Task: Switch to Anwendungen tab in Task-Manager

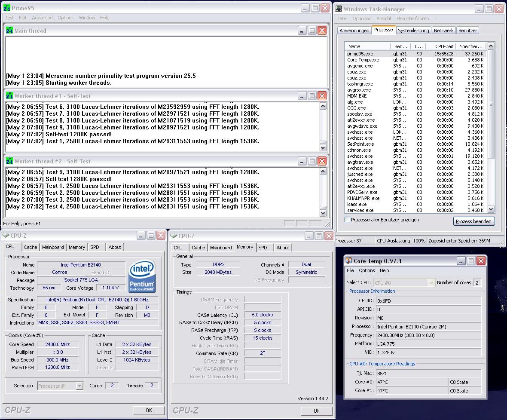Action: click(x=354, y=31)
